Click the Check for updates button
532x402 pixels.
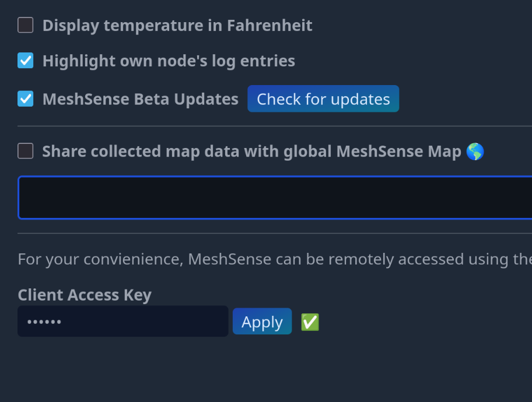(323, 99)
